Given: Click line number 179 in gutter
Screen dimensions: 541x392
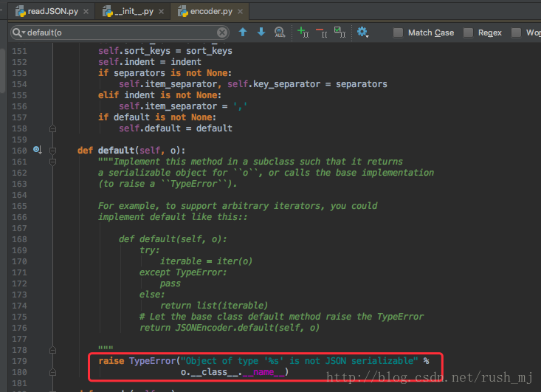Looking at the screenshot, I should click(x=19, y=361).
